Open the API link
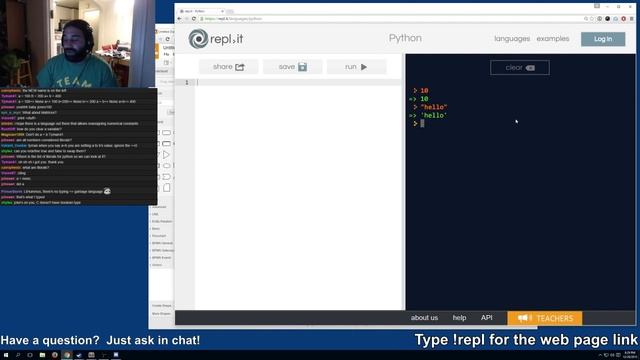Viewport: 640px width, 360px height. point(486,318)
